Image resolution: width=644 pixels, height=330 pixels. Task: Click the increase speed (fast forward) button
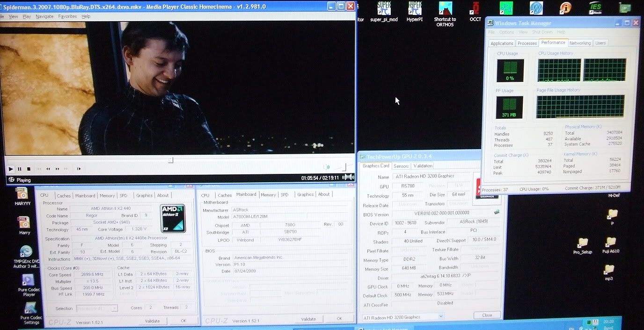(x=58, y=169)
